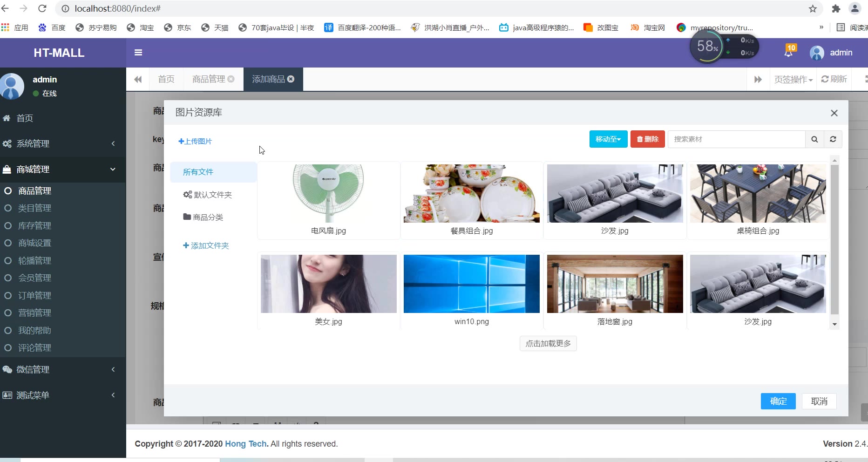Click the 上传图片 upload link

(x=195, y=141)
